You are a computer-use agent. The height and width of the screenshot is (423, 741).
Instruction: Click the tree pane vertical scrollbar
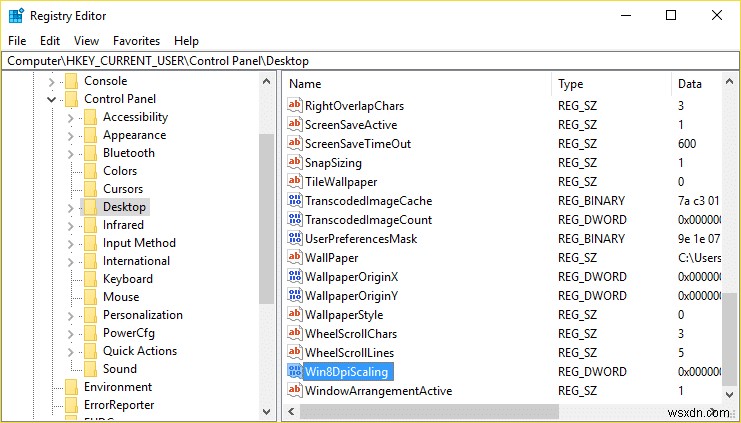coord(266,220)
